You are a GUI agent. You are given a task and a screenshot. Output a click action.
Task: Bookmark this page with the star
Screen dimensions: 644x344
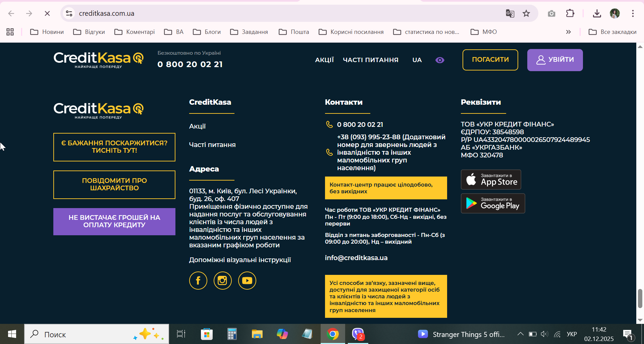[526, 13]
